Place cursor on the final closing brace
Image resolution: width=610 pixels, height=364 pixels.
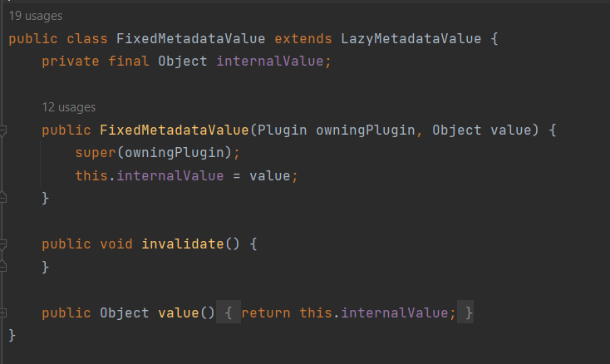(12, 335)
